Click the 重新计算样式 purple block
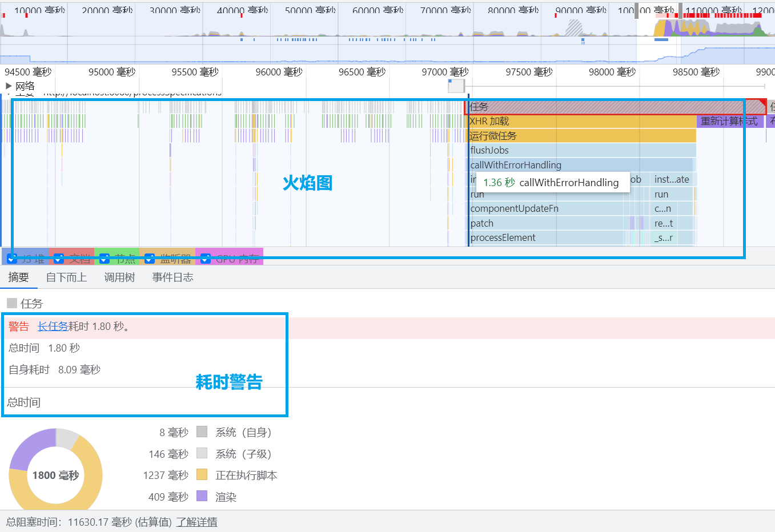This screenshot has width=775, height=532. tap(730, 121)
